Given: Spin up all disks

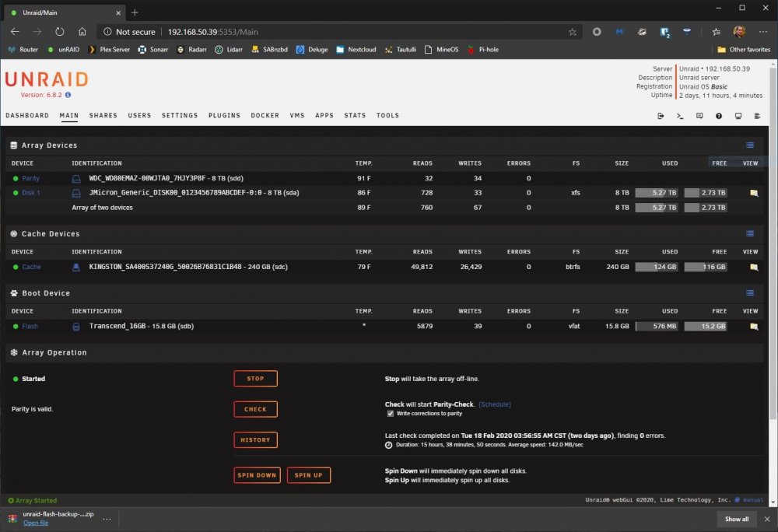Looking at the screenshot, I should [309, 475].
